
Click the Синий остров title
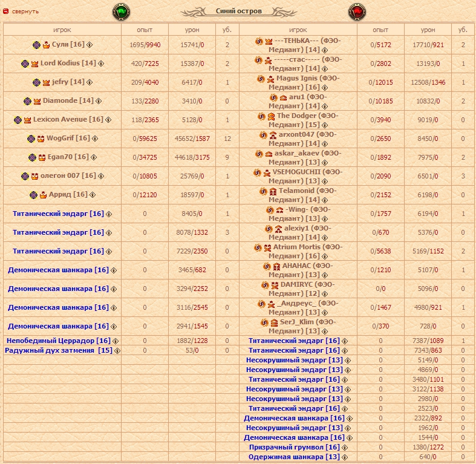tap(239, 11)
